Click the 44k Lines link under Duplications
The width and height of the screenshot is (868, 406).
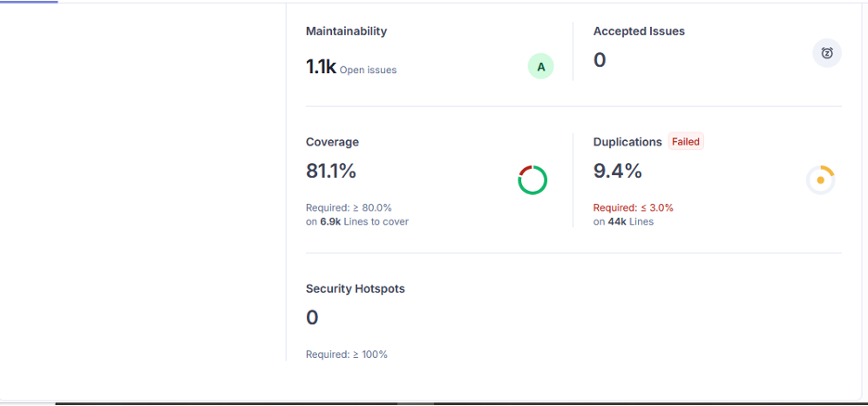(631, 222)
